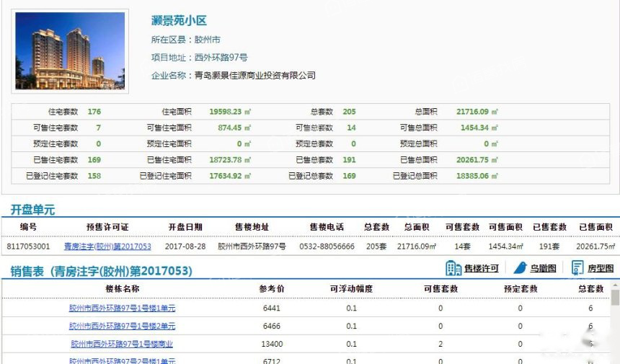Open presale permit 青房注字(胶州)第2017053 link
This screenshot has width=620, height=364.
pyautogui.click(x=107, y=246)
